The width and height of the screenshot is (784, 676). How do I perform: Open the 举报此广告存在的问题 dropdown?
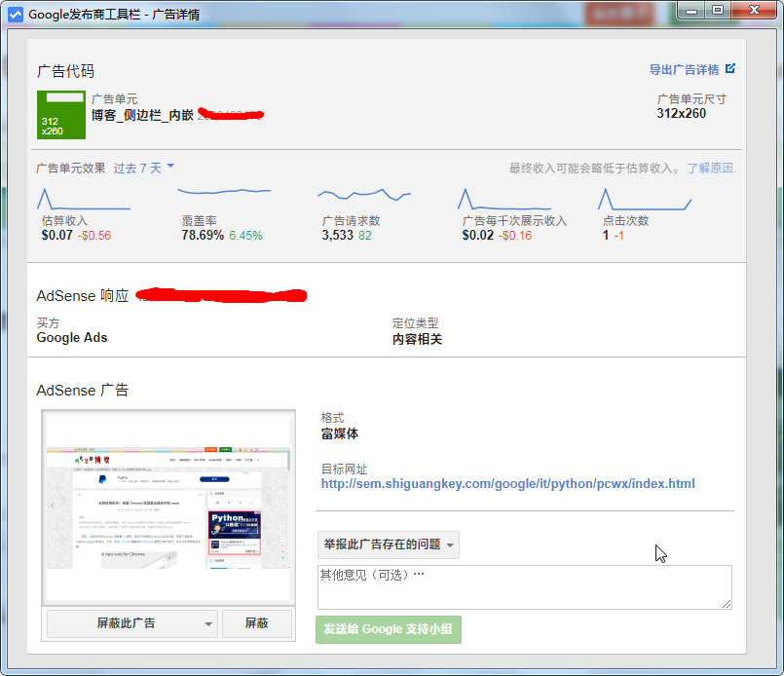[x=389, y=545]
